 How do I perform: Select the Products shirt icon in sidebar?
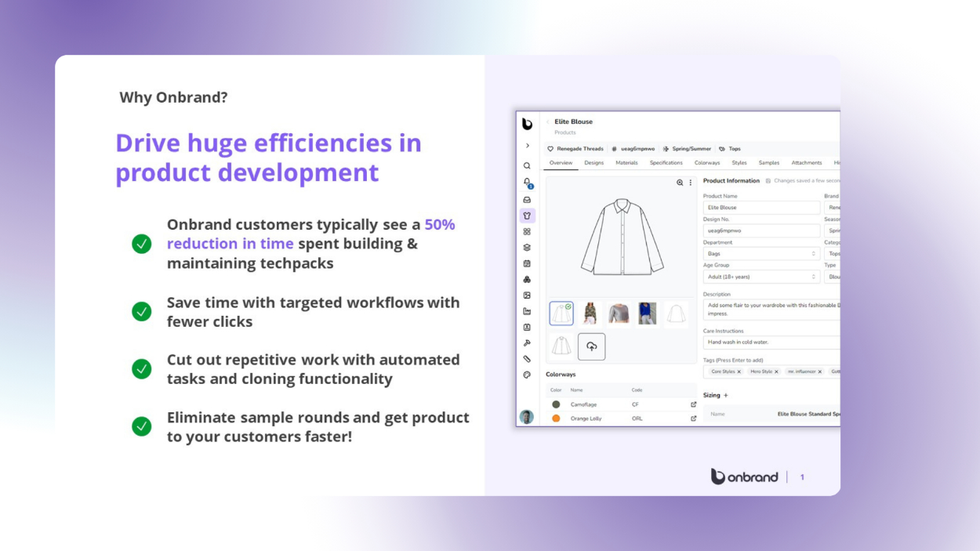[x=527, y=216]
